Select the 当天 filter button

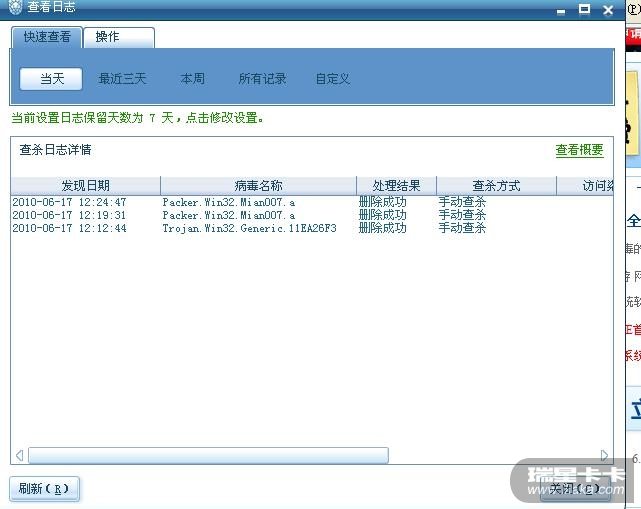pos(51,78)
